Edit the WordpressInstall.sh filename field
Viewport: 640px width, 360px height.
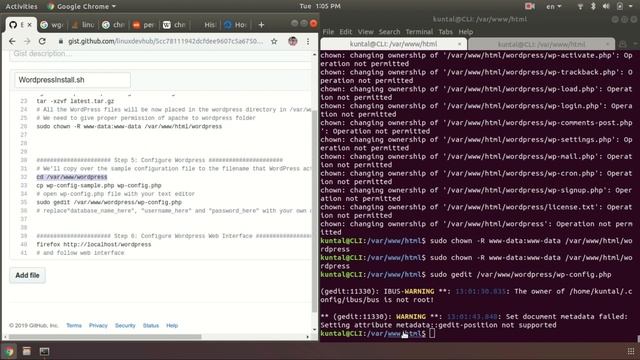tap(72, 80)
